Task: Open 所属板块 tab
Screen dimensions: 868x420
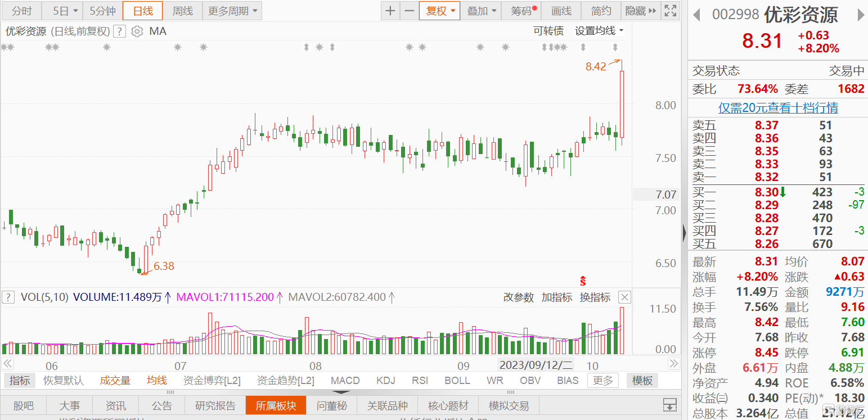Action: tap(276, 405)
